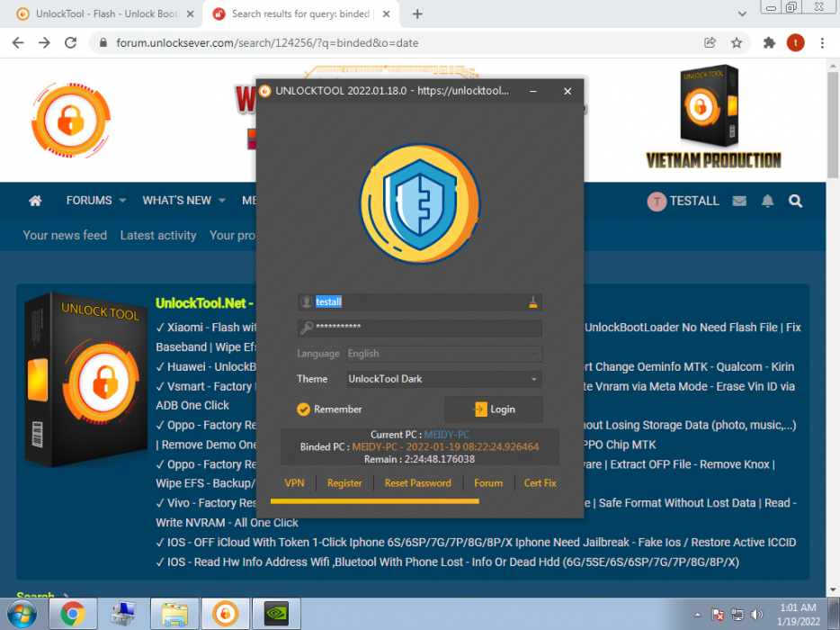This screenshot has height=630, width=840.
Task: Click the Action Center flag tray icon
Action: coord(718,615)
